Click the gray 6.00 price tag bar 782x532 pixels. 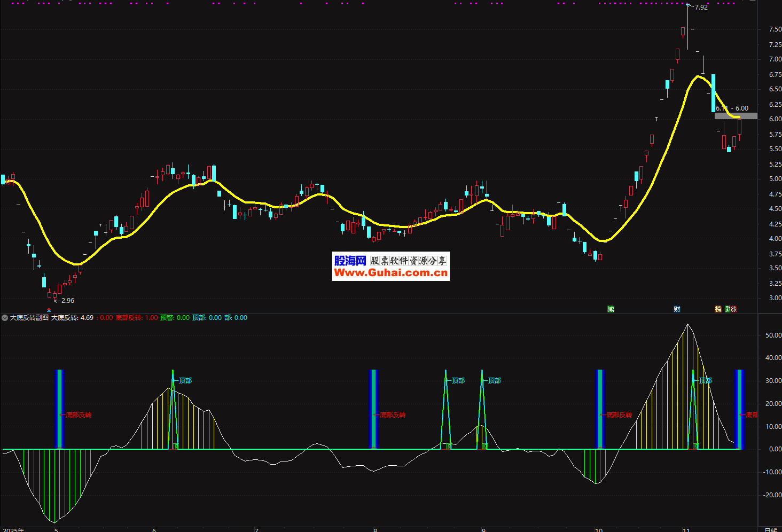coord(736,116)
